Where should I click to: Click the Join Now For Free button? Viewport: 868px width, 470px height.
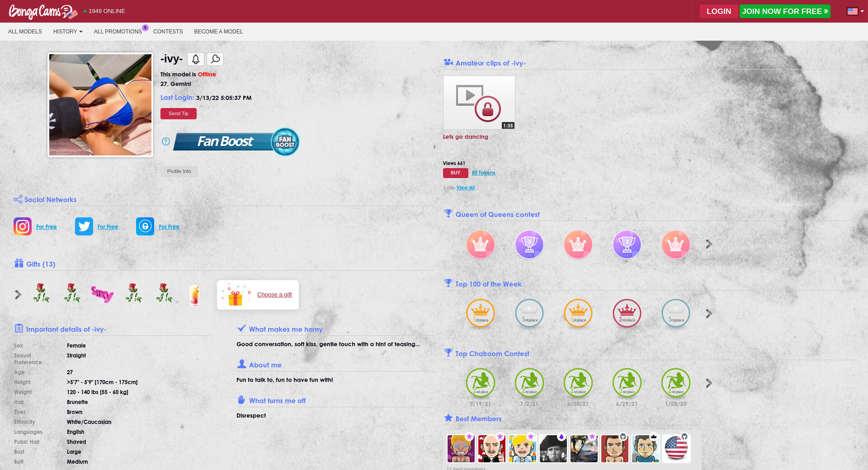point(784,11)
